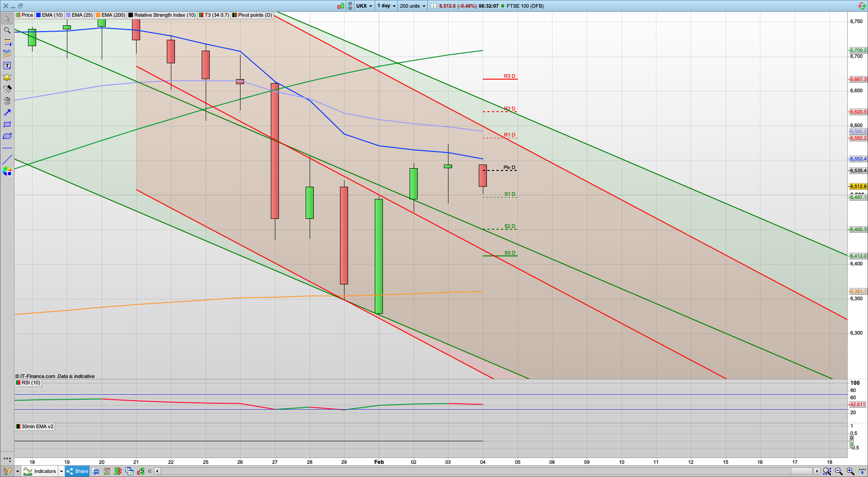Toggle the Price series in the legend
Screen dimensions: 868x477
click(x=25, y=15)
